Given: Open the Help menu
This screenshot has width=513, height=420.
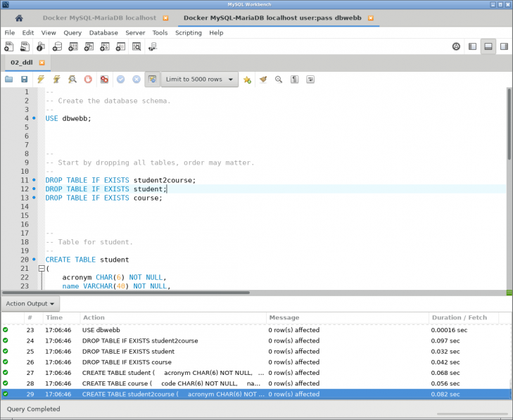Looking at the screenshot, I should 216,32.
